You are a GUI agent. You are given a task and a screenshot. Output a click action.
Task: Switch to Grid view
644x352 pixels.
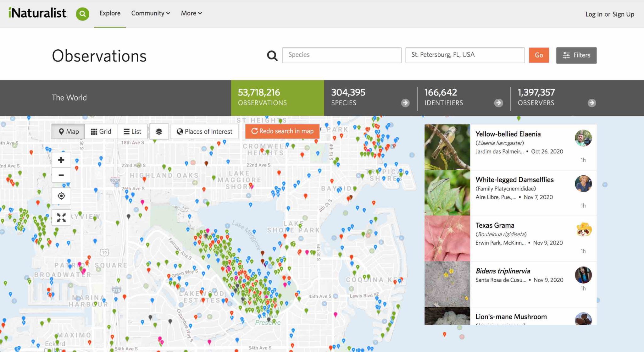[101, 131]
